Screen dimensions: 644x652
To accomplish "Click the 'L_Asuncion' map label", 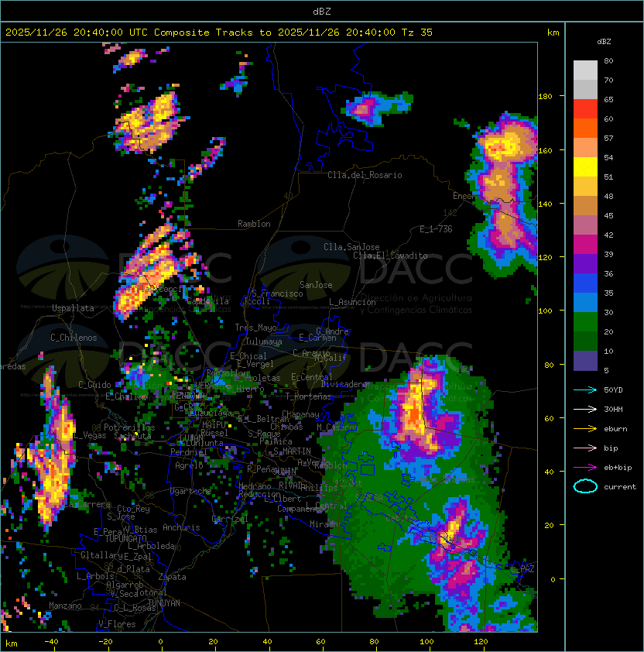I will click(352, 302).
